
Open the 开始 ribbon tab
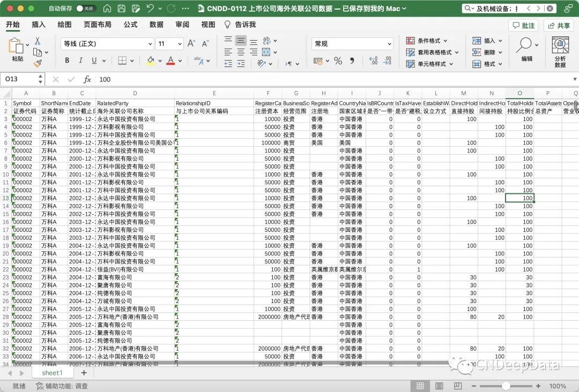tap(12, 25)
